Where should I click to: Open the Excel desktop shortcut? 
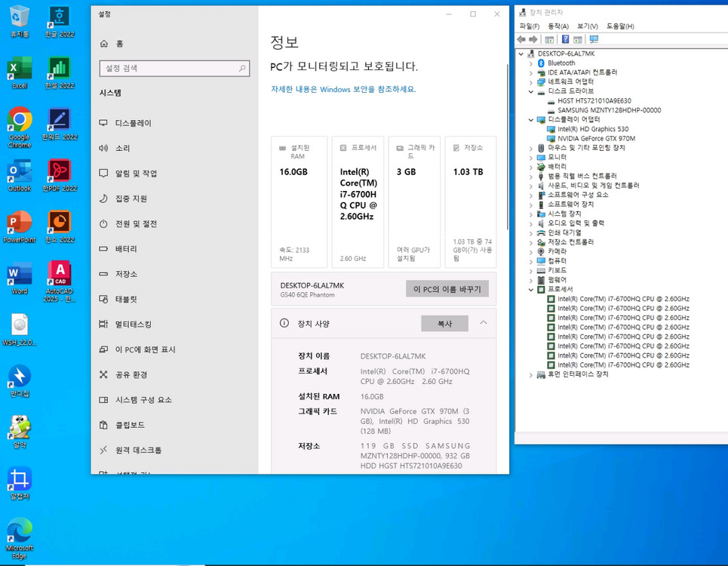click(19, 72)
